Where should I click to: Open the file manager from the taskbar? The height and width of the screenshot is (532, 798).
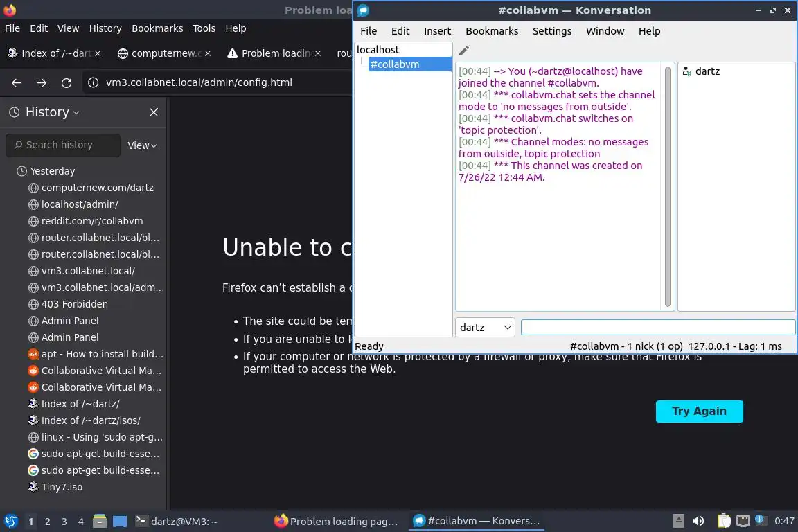tap(100, 522)
